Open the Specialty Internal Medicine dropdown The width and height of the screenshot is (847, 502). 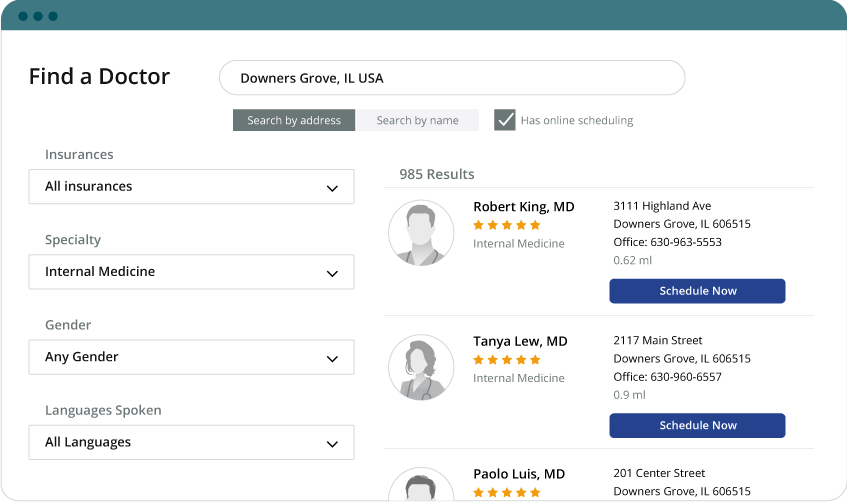[x=191, y=272]
